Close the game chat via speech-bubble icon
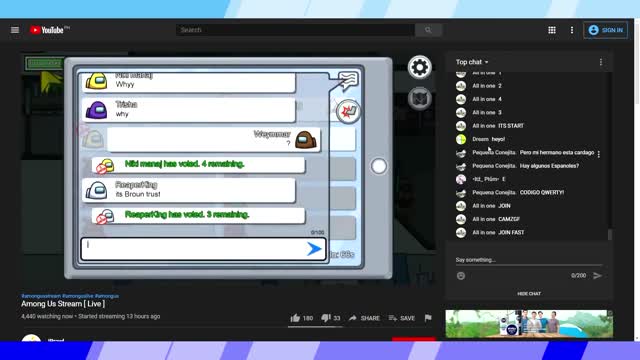 [x=348, y=80]
